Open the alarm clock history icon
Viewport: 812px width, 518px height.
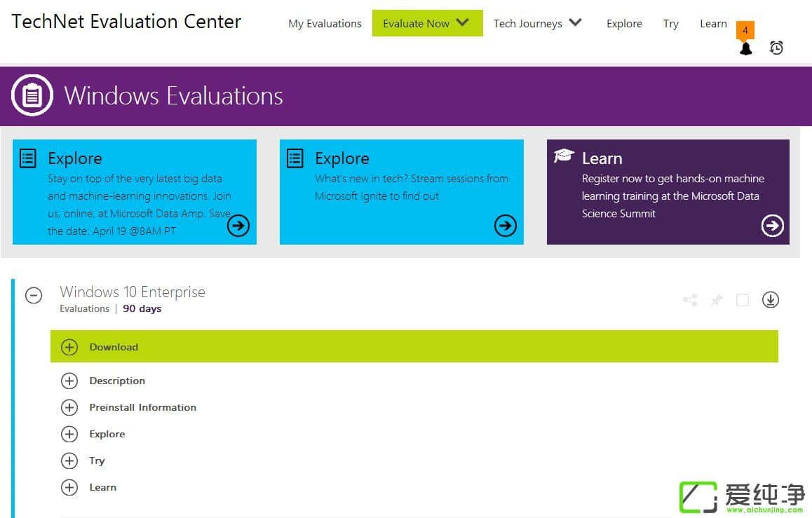776,48
